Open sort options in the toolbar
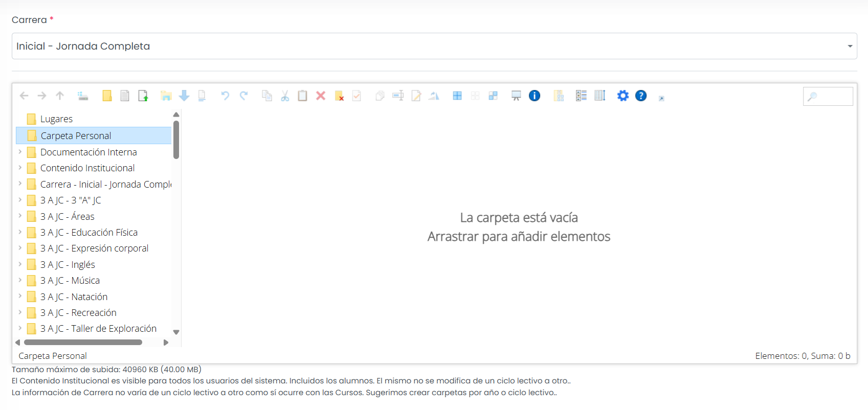The width and height of the screenshot is (868, 410). [600, 96]
